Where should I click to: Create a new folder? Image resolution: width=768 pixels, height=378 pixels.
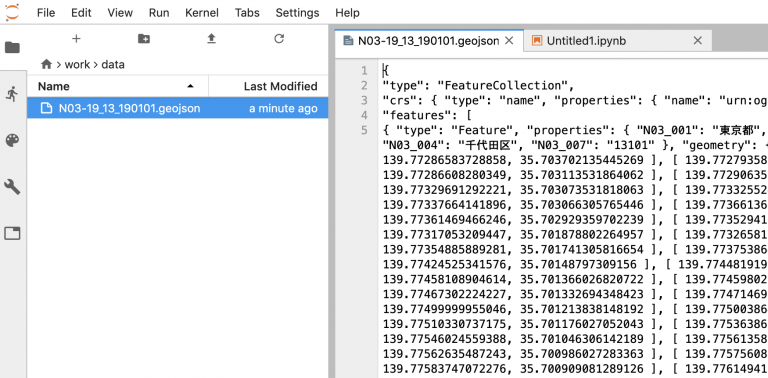[144, 39]
